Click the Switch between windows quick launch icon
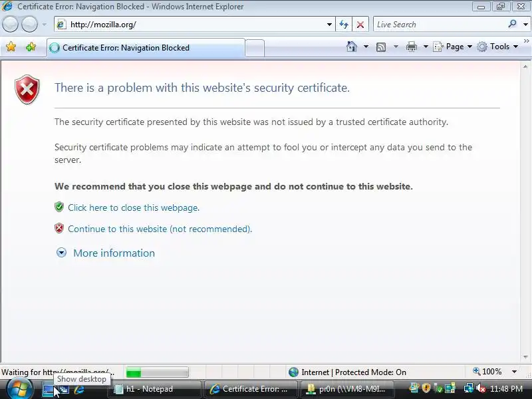The image size is (532, 399). coord(64,390)
